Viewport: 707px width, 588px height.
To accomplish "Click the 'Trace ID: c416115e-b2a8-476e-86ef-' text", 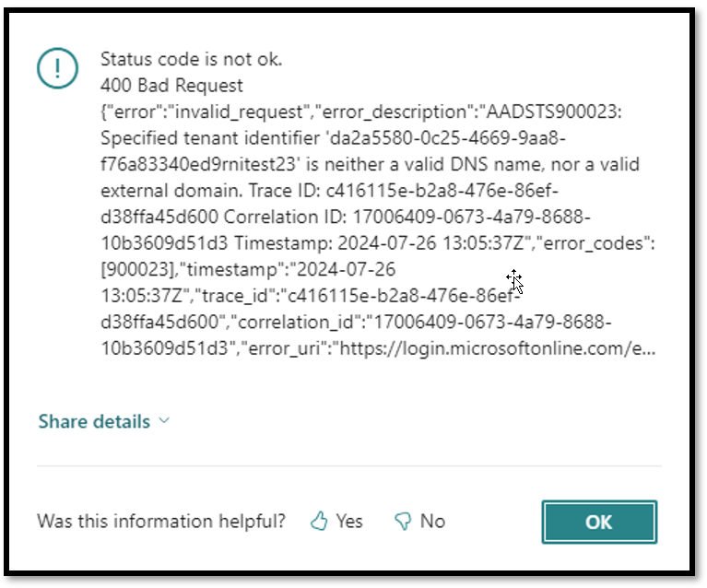I will tap(404, 190).
